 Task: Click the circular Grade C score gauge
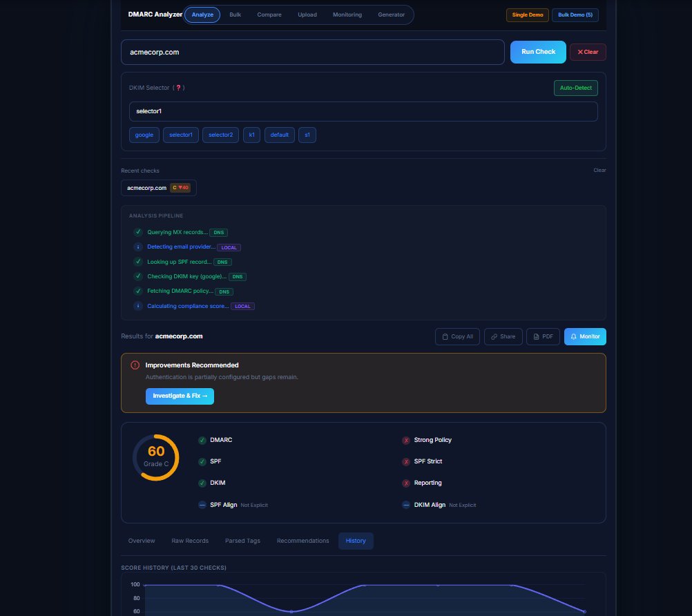pyautogui.click(x=155, y=456)
